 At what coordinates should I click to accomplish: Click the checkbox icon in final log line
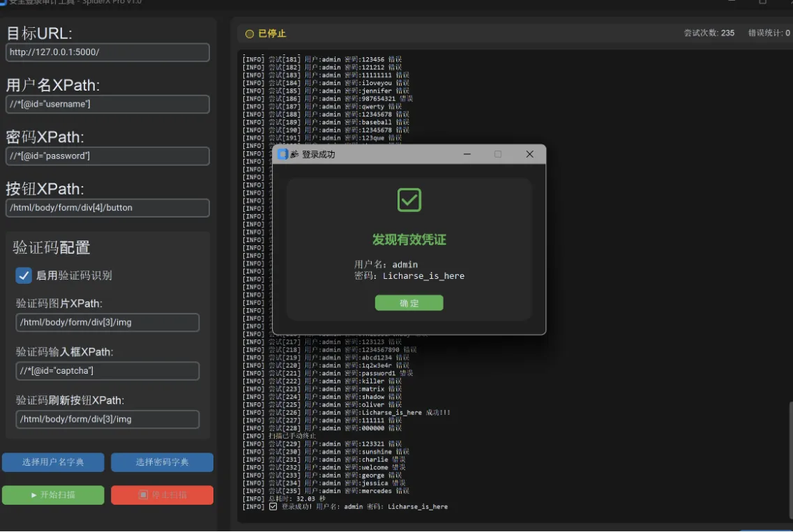click(x=273, y=507)
